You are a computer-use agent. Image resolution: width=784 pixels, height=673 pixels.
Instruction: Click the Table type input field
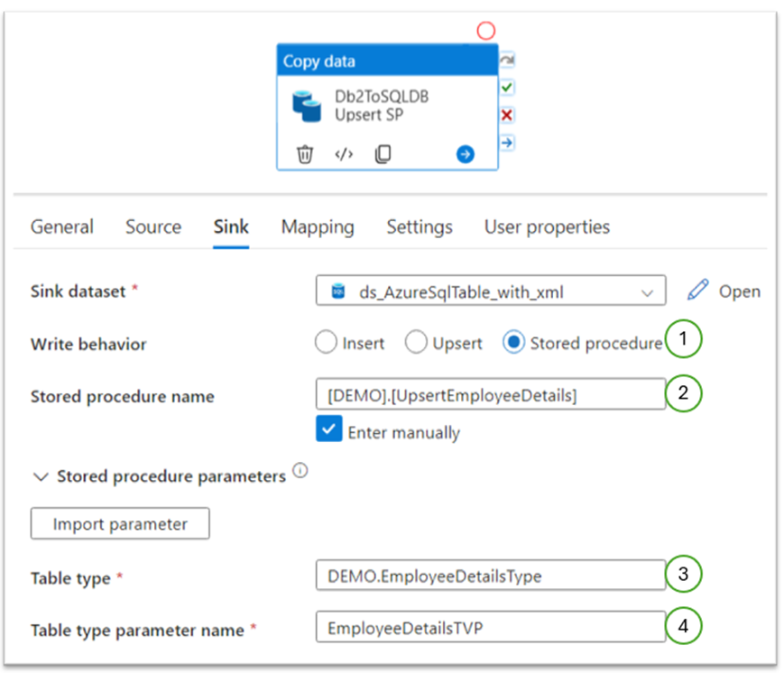(491, 576)
